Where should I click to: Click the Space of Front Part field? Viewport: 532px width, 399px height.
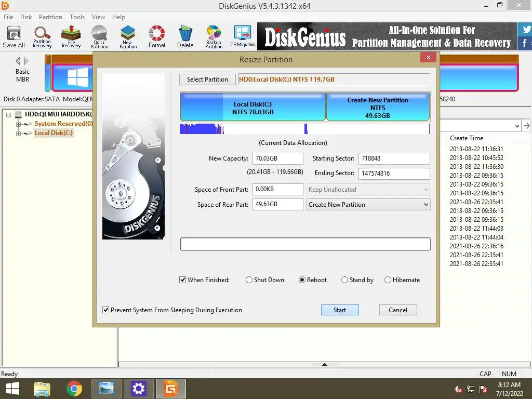[277, 189]
